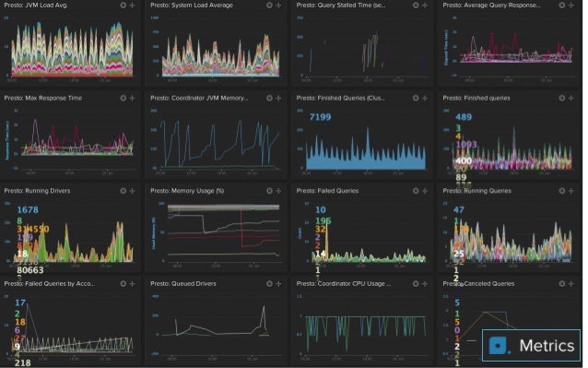Click the 'Presto: Running Queries' title

click(x=477, y=191)
